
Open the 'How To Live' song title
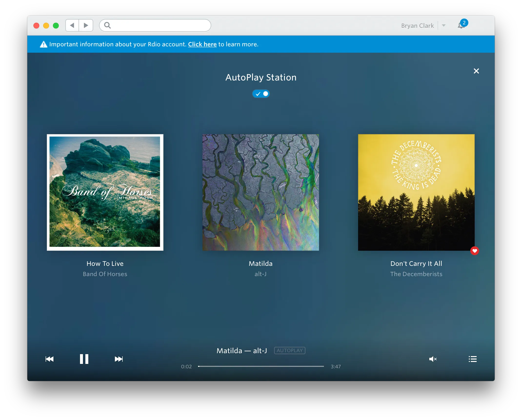coord(105,263)
